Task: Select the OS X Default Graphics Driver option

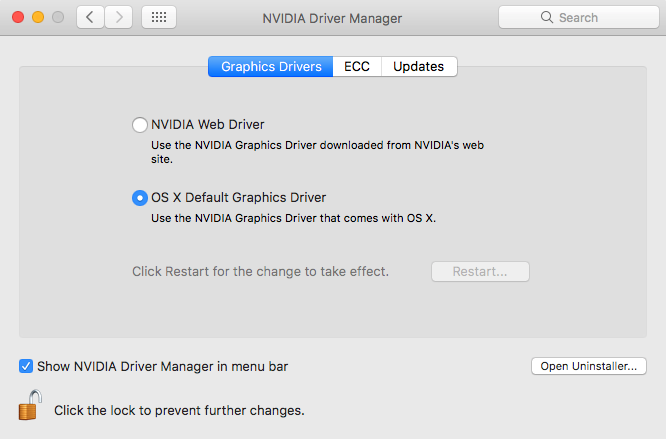Action: 139,198
